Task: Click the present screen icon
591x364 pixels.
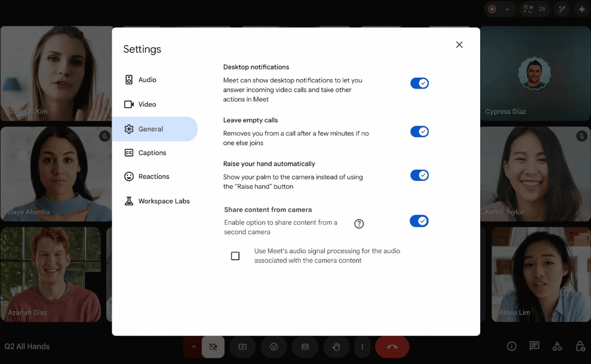Action: pyautogui.click(x=243, y=347)
